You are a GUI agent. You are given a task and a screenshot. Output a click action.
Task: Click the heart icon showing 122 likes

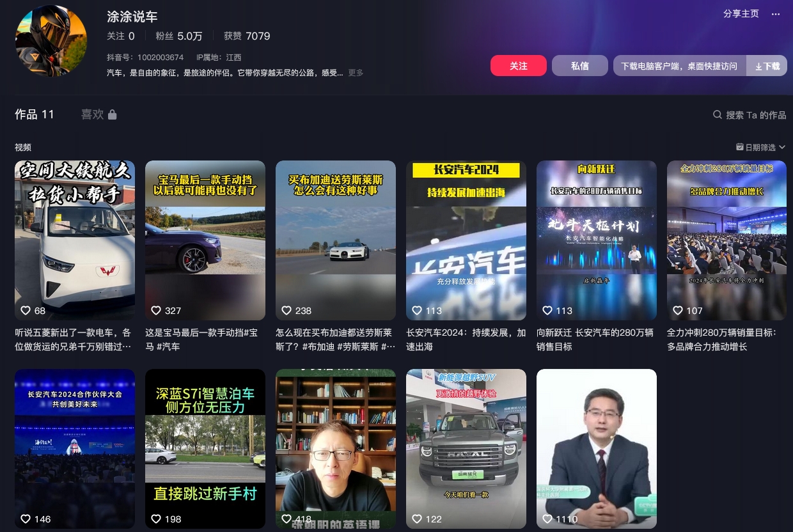click(x=417, y=519)
